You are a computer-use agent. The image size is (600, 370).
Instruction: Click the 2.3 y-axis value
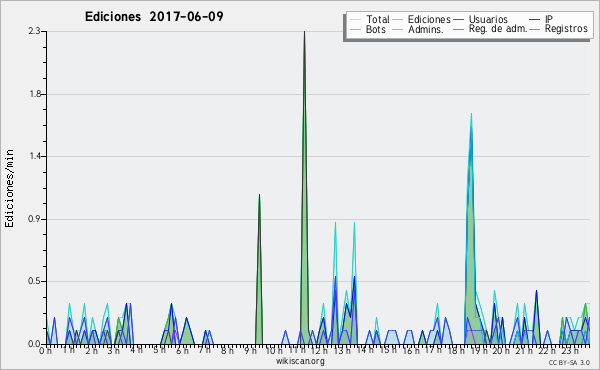coord(34,31)
